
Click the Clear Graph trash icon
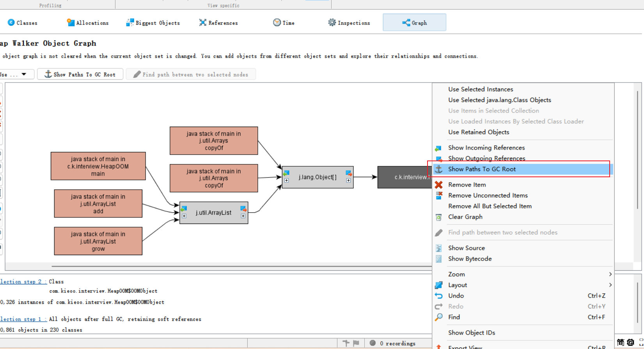click(x=439, y=217)
